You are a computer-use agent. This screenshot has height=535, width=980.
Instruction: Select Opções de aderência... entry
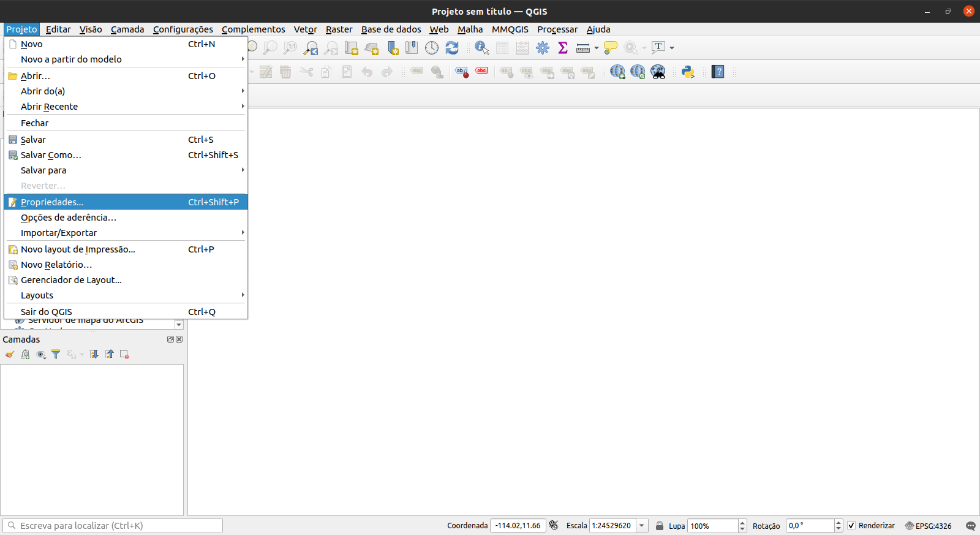(126, 218)
